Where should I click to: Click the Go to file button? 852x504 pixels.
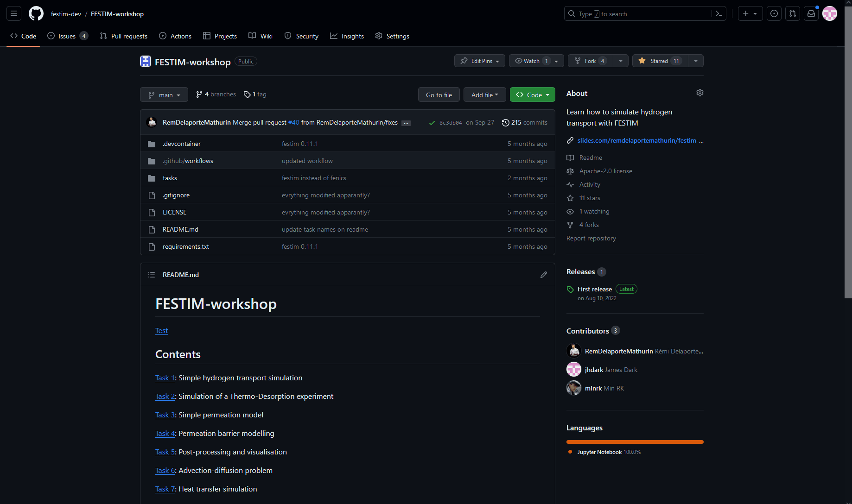coord(439,94)
